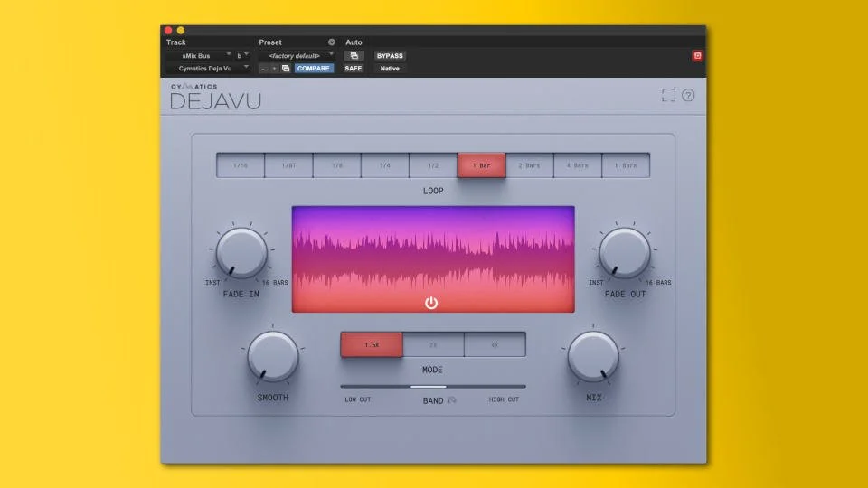Click the FADE OUT knob

pyautogui.click(x=625, y=253)
